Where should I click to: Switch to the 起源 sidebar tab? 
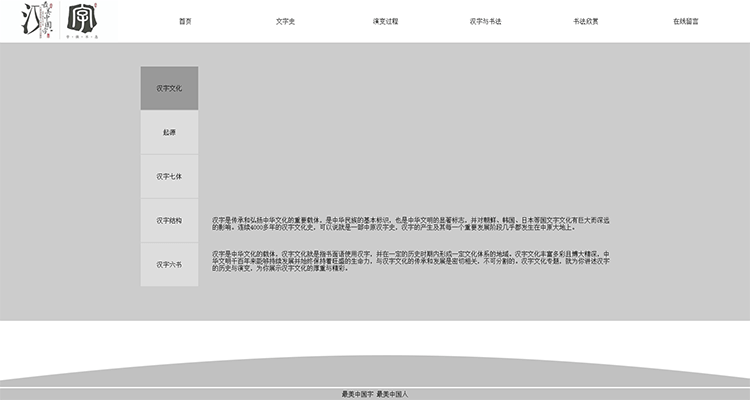[x=169, y=132]
